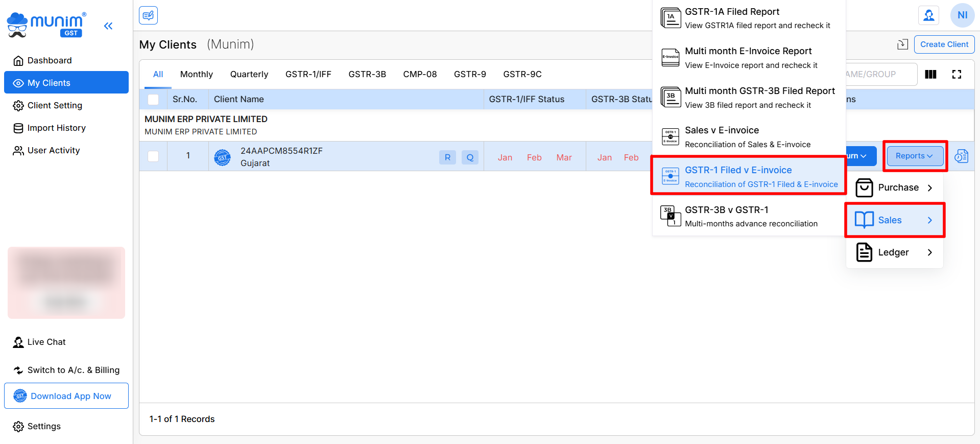Click the notes icon in top bar
The width and height of the screenshot is (980, 444).
[148, 15]
